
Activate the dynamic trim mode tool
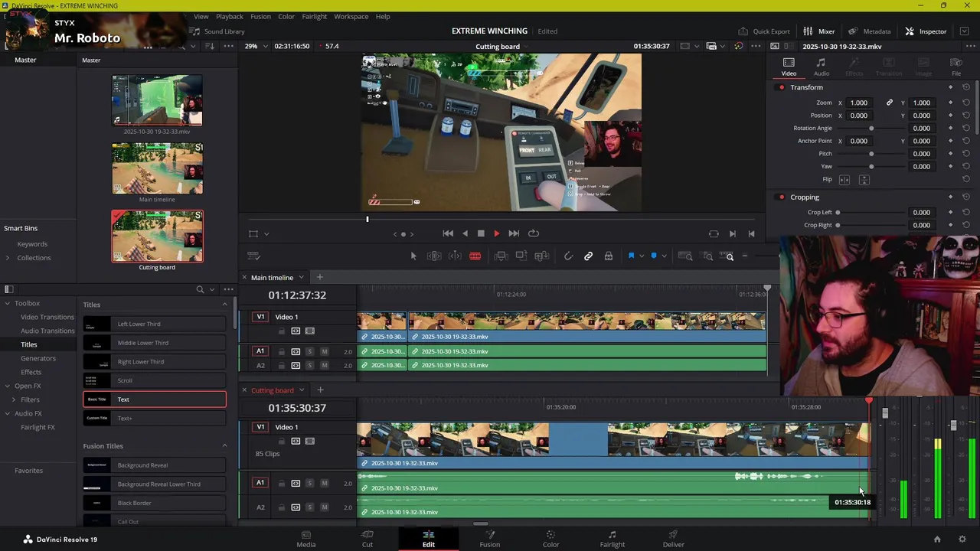[455, 256]
